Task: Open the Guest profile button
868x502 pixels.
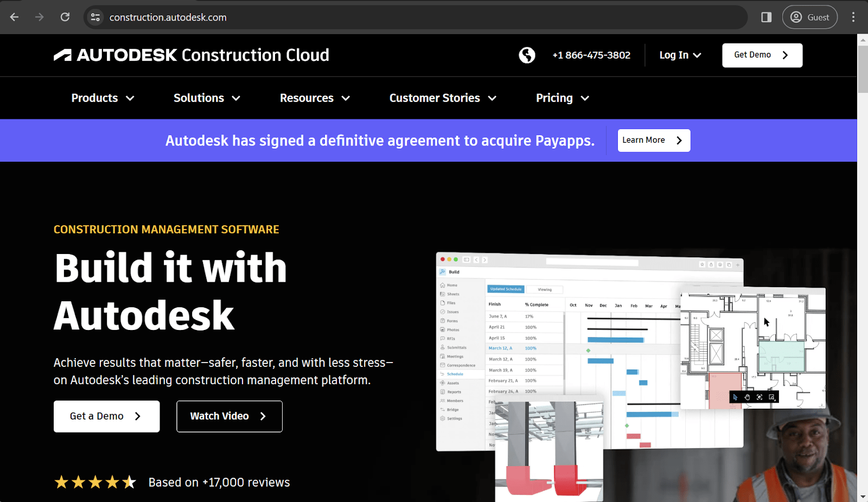Action: pos(809,17)
